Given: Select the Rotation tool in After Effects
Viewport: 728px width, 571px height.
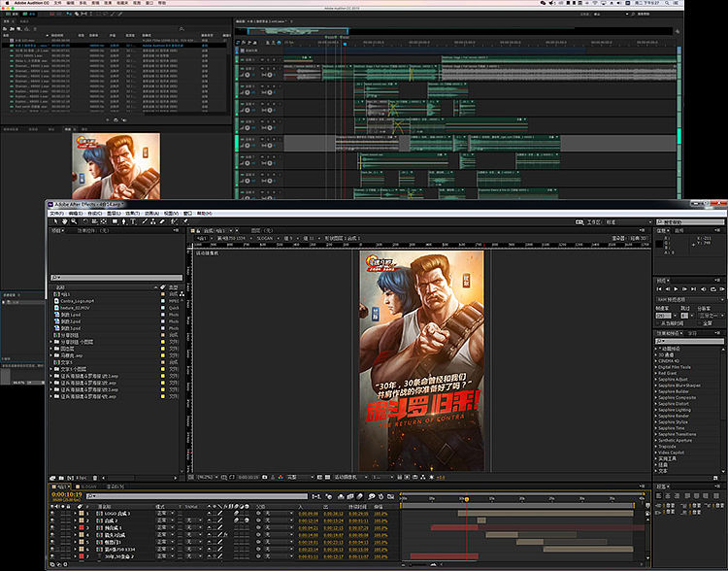Looking at the screenshot, I should (85, 221).
